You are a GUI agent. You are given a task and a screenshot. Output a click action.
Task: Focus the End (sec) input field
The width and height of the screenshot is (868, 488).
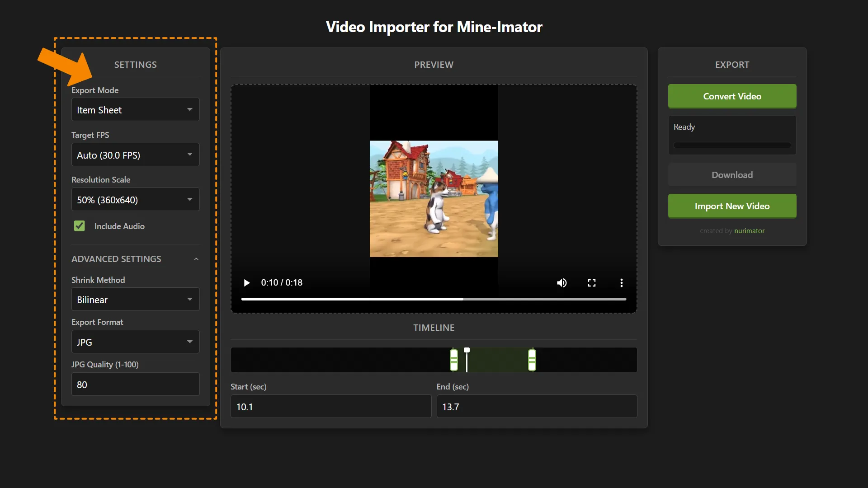coord(537,407)
